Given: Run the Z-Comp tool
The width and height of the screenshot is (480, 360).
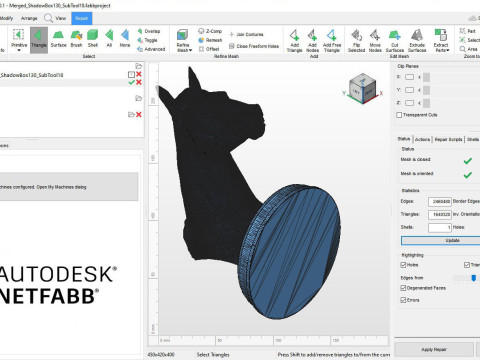Looking at the screenshot, I should point(210,31).
